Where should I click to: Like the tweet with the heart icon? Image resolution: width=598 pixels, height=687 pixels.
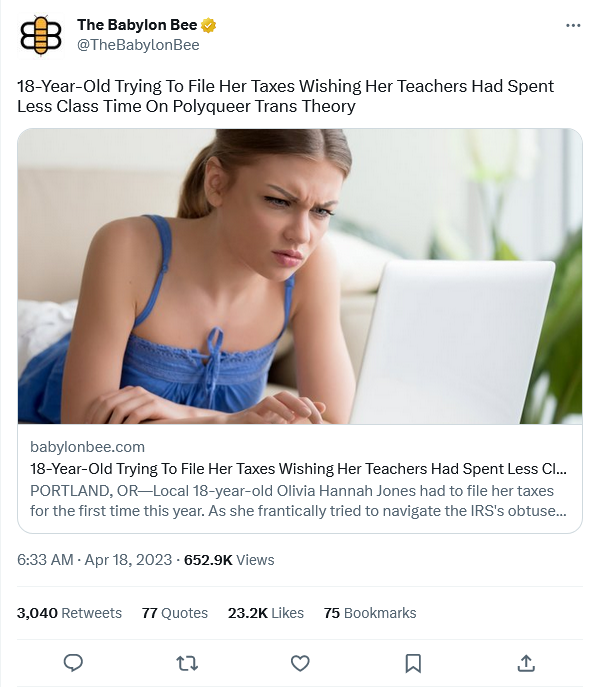(x=300, y=663)
